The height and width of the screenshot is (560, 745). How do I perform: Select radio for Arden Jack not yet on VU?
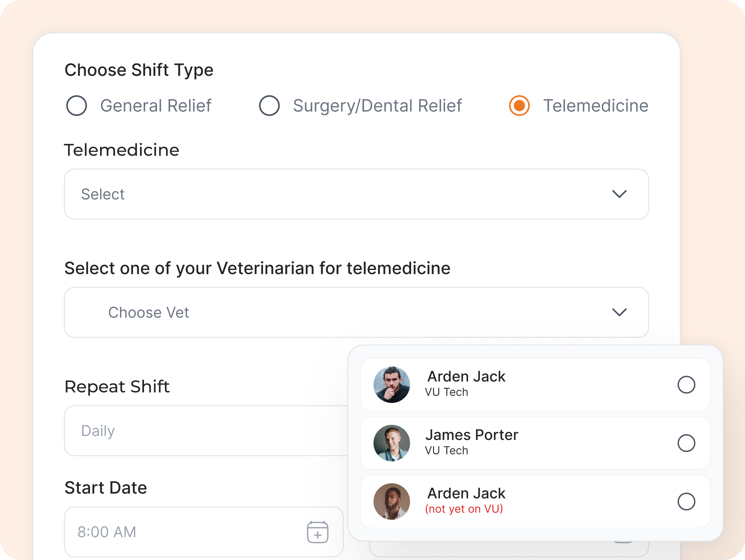[x=686, y=501]
